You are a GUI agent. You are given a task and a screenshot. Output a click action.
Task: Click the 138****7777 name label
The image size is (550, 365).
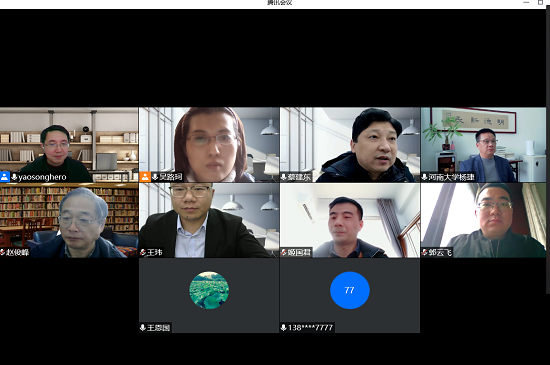310,328
